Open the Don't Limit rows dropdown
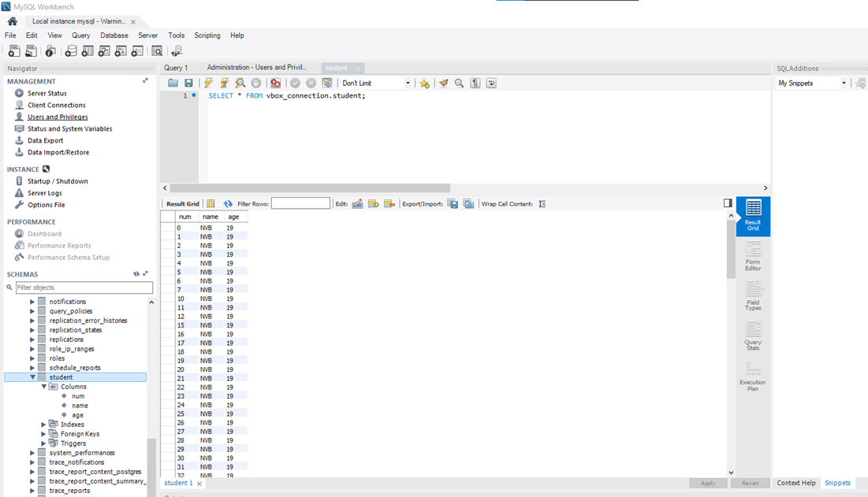 (376, 83)
